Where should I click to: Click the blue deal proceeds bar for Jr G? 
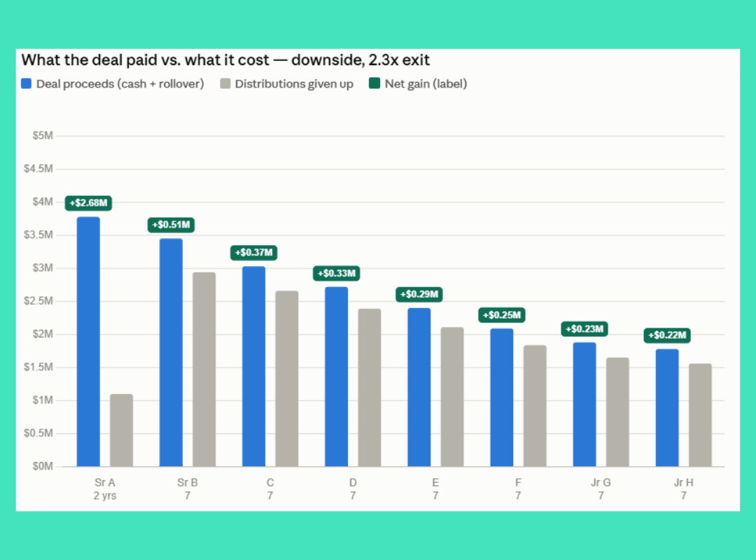coord(584,405)
